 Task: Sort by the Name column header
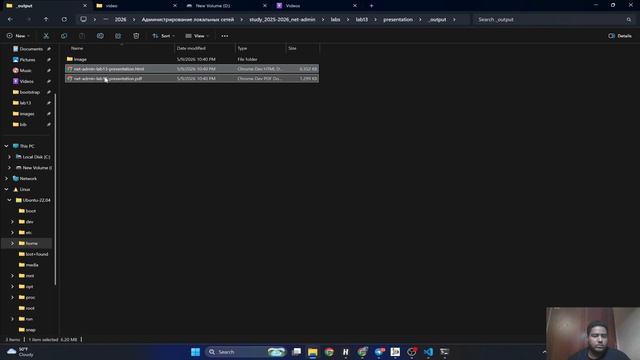[x=120, y=48]
